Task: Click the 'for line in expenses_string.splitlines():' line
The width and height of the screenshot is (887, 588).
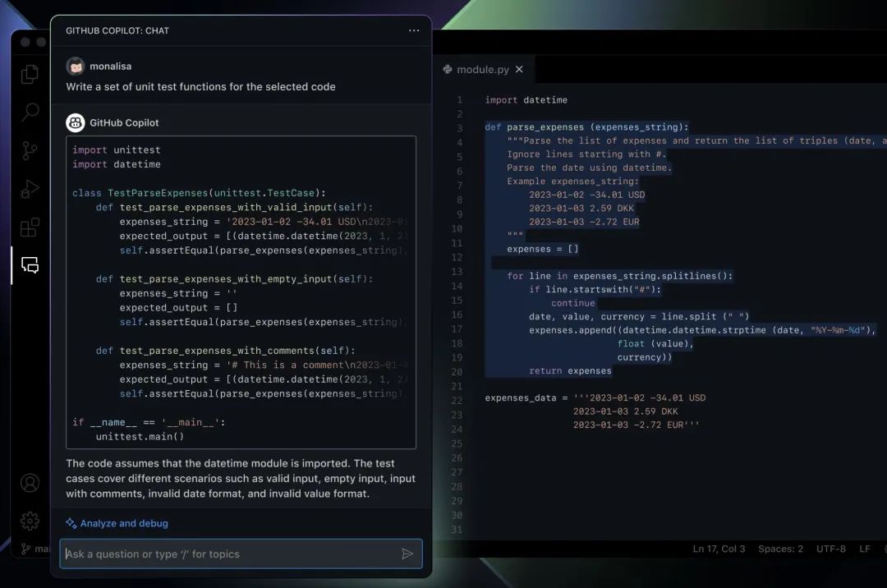Action: 619,276
